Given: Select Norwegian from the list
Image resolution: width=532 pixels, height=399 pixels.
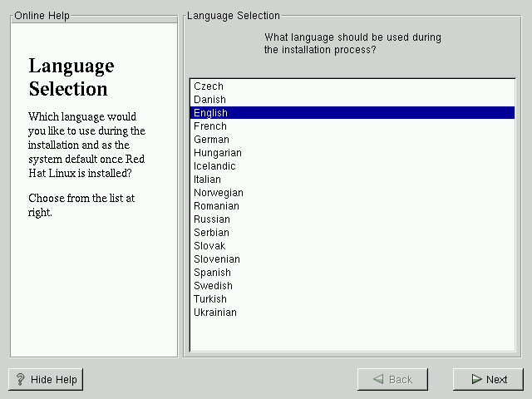Looking at the screenshot, I should (x=219, y=193).
